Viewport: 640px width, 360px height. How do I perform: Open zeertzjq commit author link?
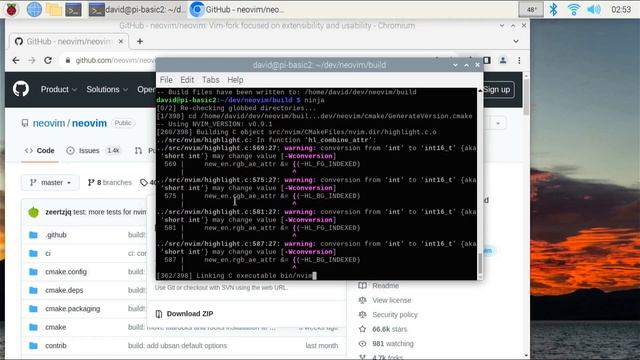pos(58,212)
